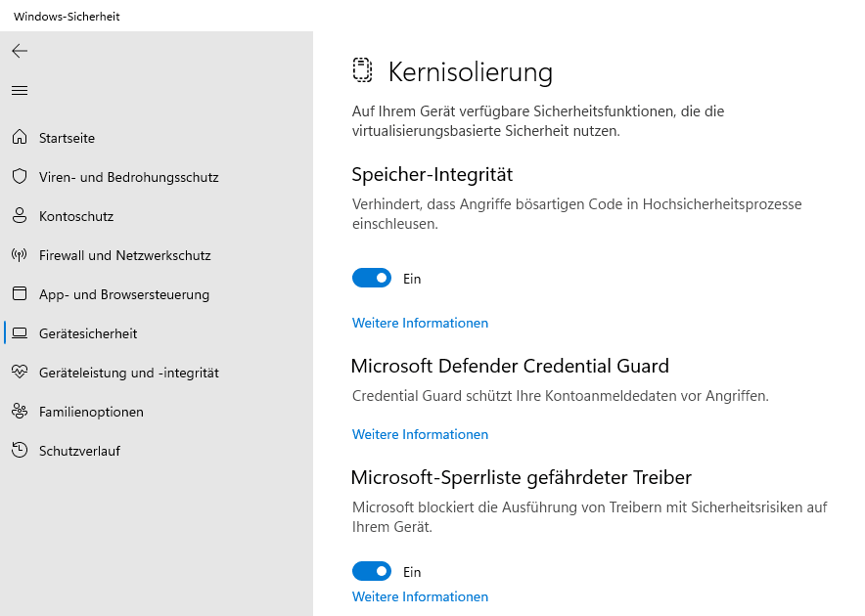This screenshot has width=865, height=616.
Task: Click the App- und Browsersteuerung window icon
Action: pyautogui.click(x=19, y=294)
